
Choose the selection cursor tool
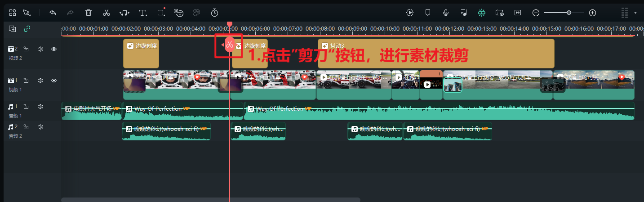point(26,13)
